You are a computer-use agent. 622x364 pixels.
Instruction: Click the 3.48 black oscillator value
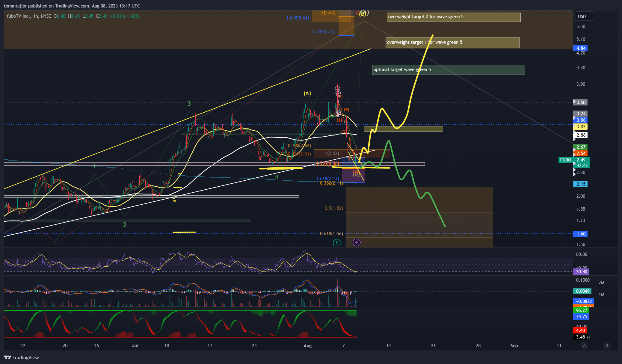click(x=580, y=337)
